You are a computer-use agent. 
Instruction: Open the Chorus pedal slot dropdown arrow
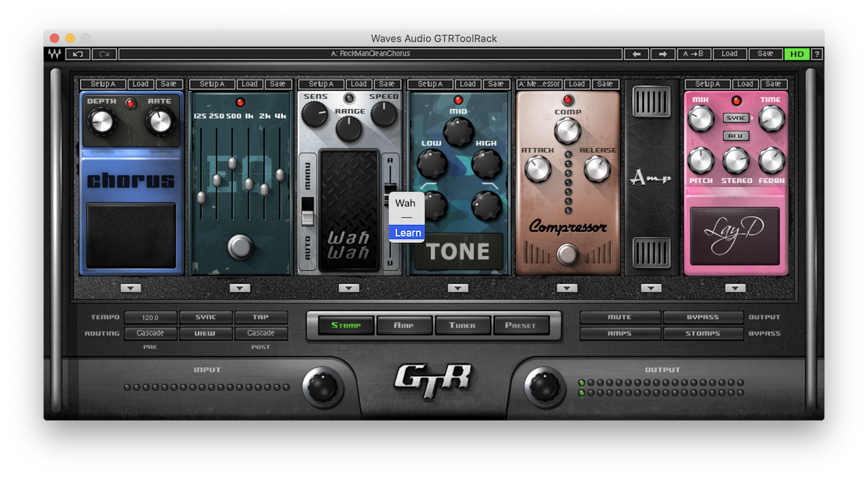pyautogui.click(x=131, y=288)
